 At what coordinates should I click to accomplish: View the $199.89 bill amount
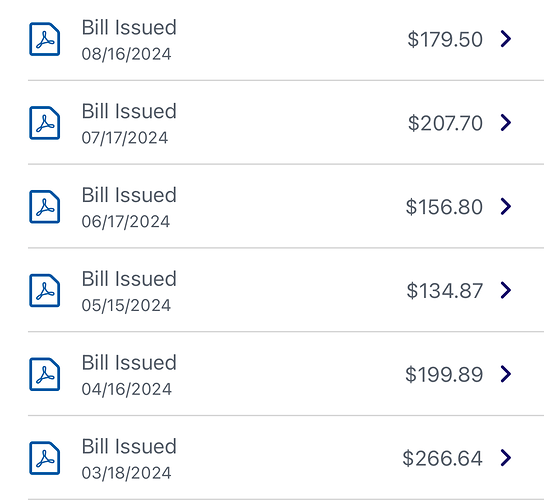444,374
